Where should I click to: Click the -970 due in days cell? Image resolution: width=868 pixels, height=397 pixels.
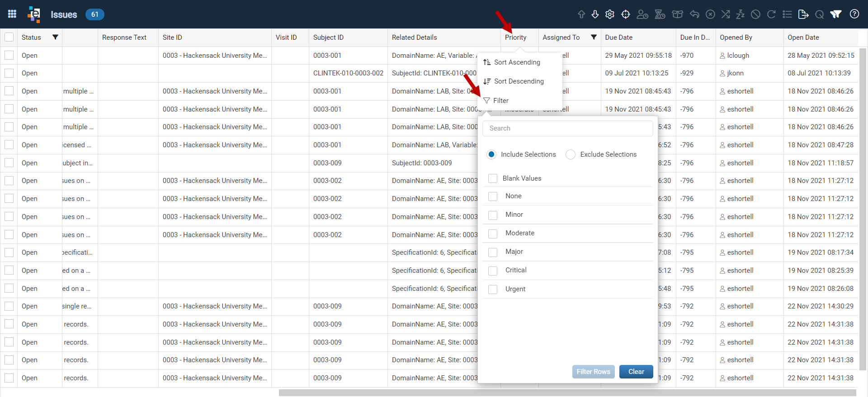(687, 56)
